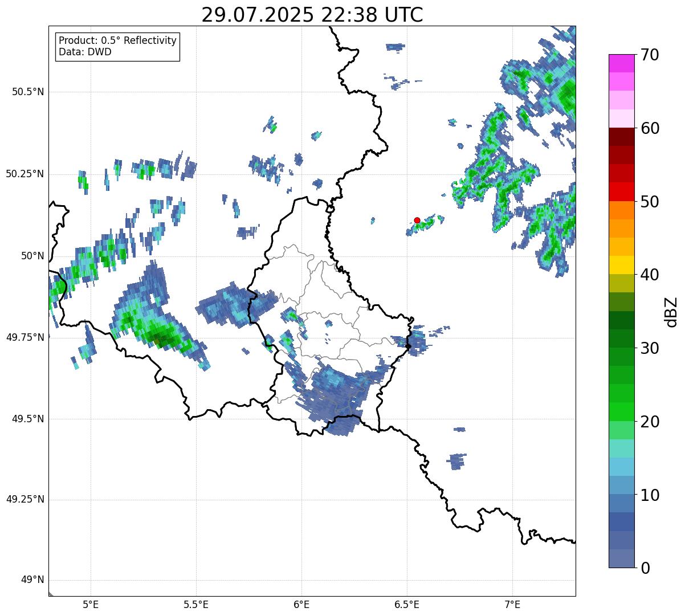Click the colorbar tick label "50"
Image resolution: width=685 pixels, height=616 pixels.
(649, 202)
